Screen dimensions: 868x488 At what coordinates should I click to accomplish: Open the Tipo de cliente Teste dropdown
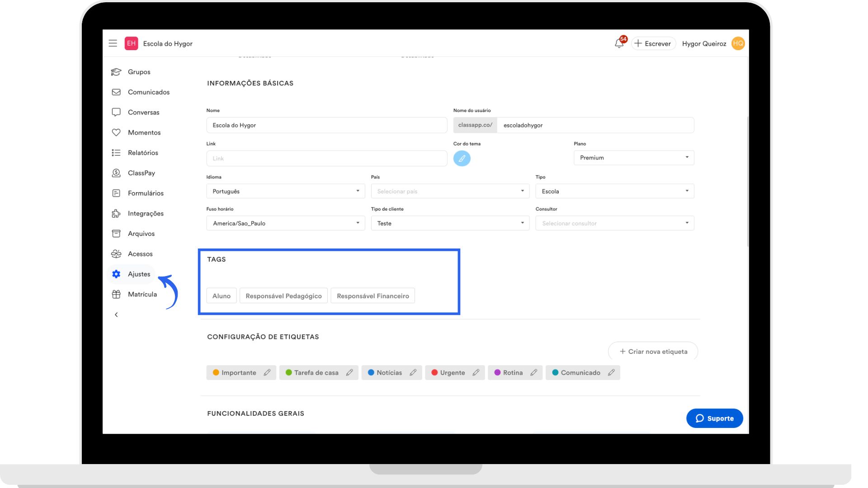pyautogui.click(x=450, y=223)
